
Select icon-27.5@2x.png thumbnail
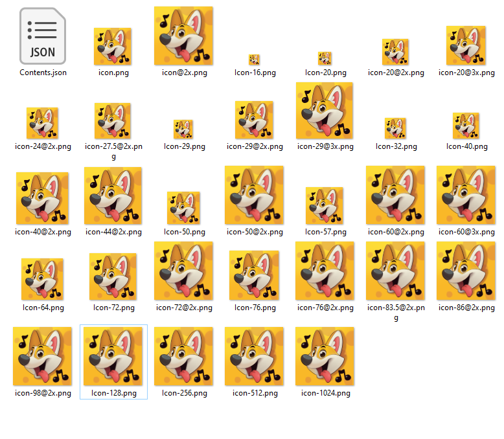113,121
